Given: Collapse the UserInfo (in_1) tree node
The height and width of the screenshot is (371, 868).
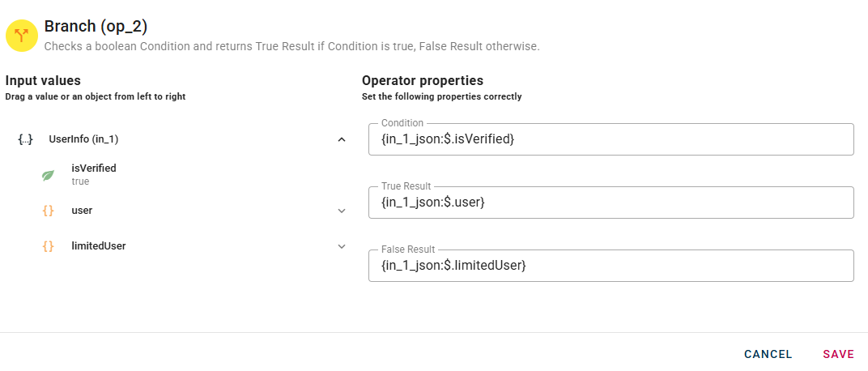Looking at the screenshot, I should (342, 139).
